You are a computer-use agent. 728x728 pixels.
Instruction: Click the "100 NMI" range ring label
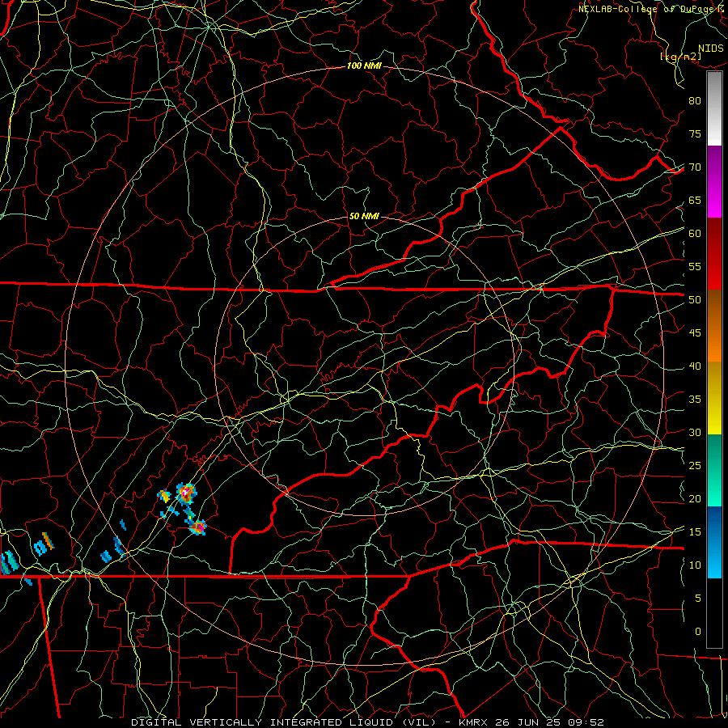364,66
